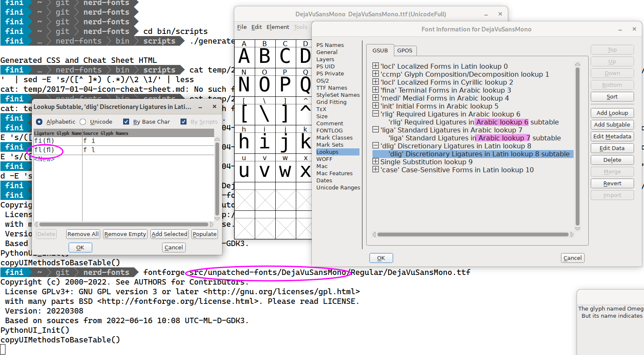Expand 'locl' Localized Forms in Latin lookup 0
The width and height of the screenshot is (644, 355).
click(375, 66)
